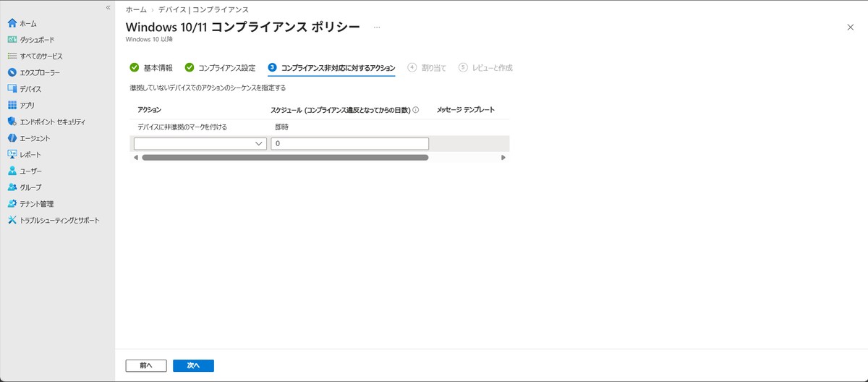The image size is (868, 382).
Task: Click the ホーム breadcrumb link
Action: (x=136, y=9)
